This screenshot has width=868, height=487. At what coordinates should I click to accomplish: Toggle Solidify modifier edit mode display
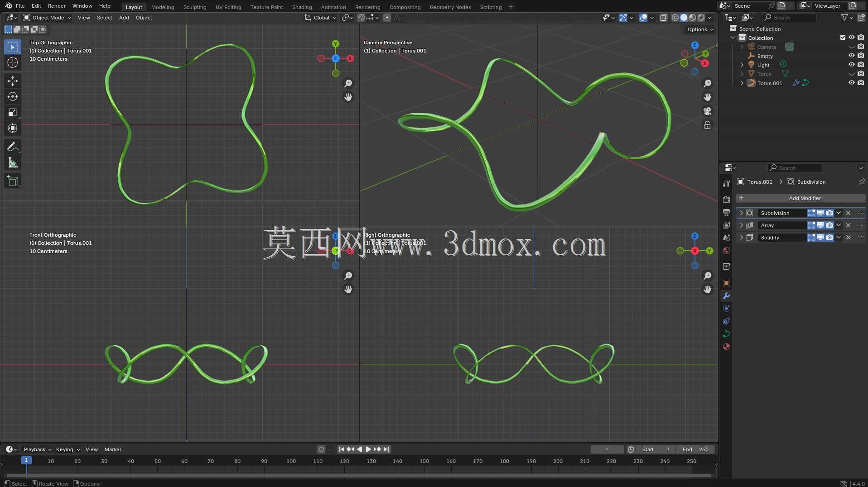811,238
